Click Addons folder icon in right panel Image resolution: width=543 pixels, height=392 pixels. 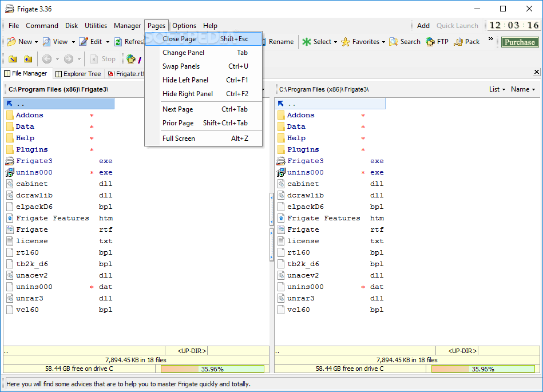(281, 116)
